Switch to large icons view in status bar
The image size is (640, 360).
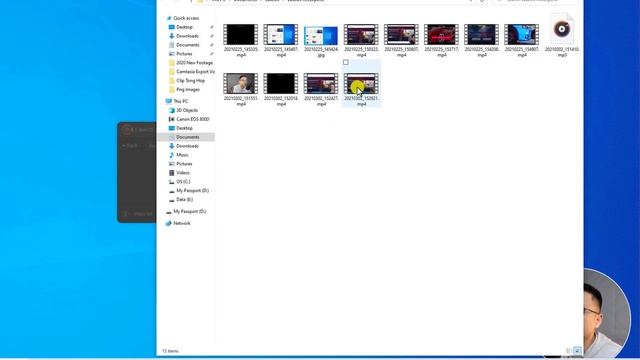pyautogui.click(x=577, y=351)
